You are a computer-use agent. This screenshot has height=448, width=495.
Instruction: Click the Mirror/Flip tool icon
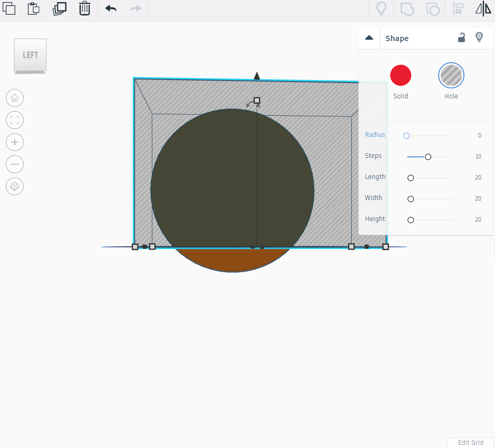point(483,9)
